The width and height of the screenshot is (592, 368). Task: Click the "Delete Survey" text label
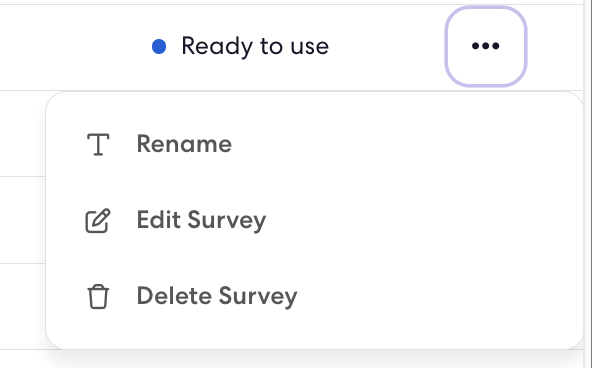[x=217, y=296]
